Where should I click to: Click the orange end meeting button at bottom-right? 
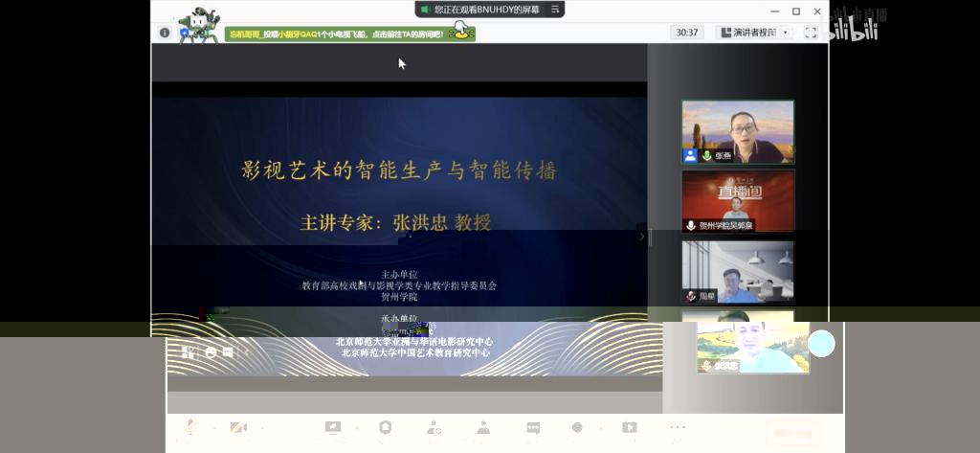793,432
